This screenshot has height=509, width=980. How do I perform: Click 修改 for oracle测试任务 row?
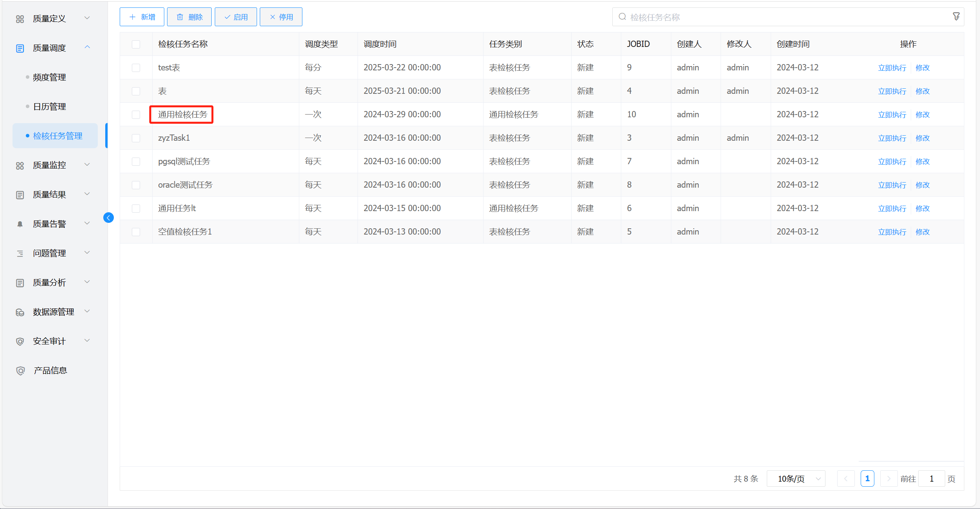(x=922, y=185)
